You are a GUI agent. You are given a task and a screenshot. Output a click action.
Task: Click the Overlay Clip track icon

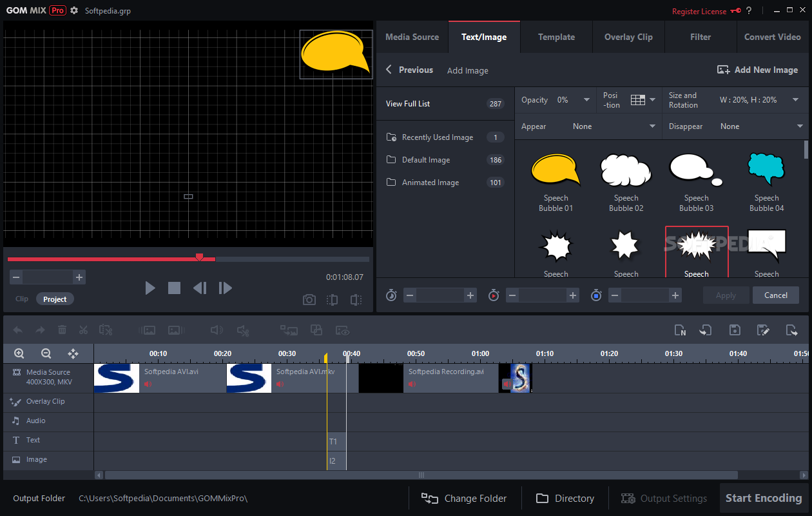[15, 402]
